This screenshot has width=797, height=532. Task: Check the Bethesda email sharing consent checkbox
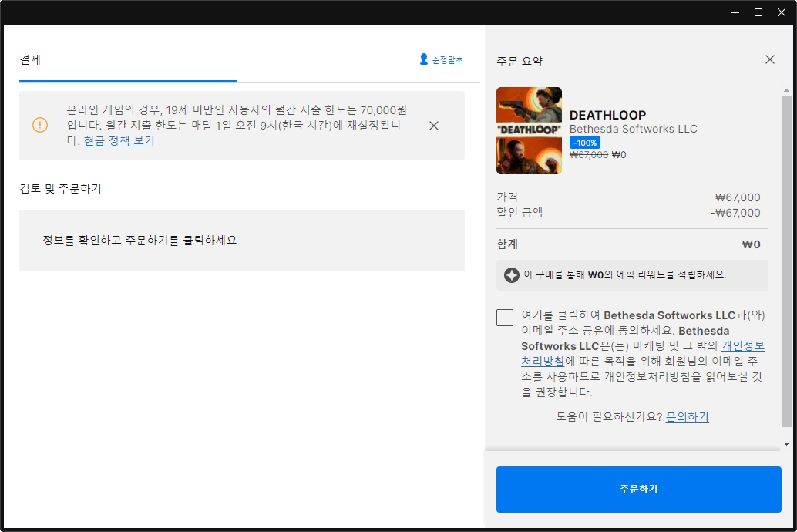[505, 318]
